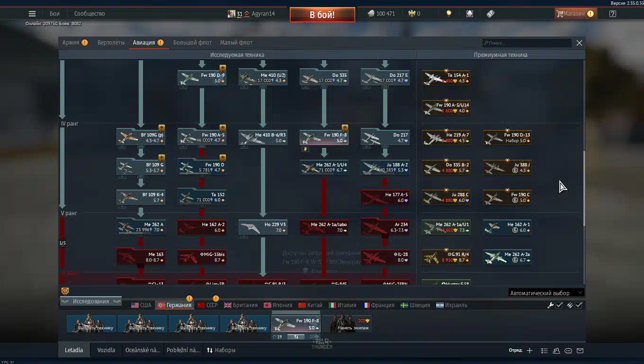
Task: Click the squad invite plus icon
Action: point(529,351)
